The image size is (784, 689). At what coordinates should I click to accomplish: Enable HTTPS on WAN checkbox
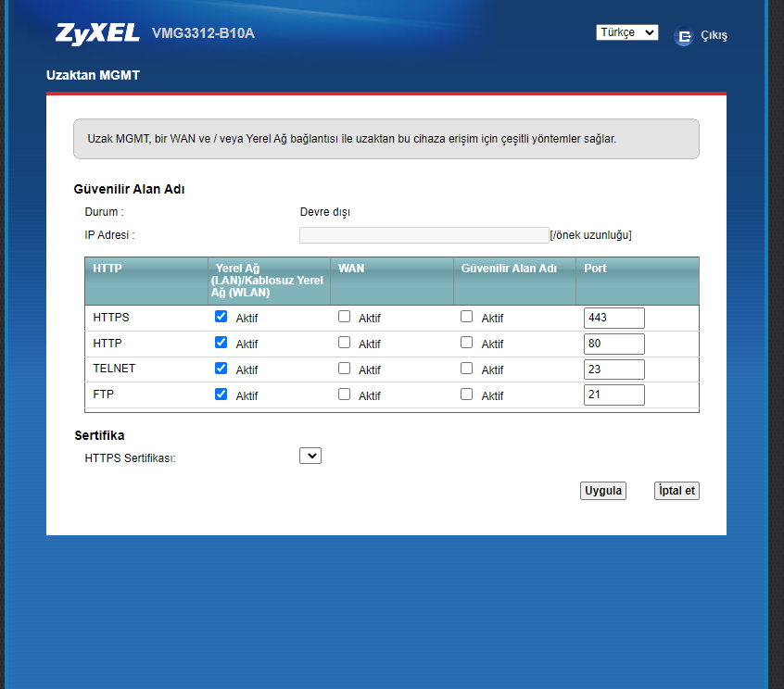coord(344,317)
